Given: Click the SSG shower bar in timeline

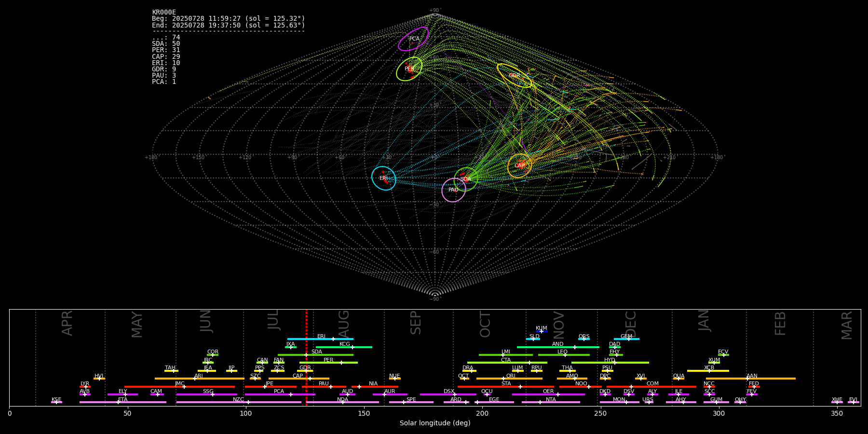Looking at the screenshot, I should click(206, 394).
